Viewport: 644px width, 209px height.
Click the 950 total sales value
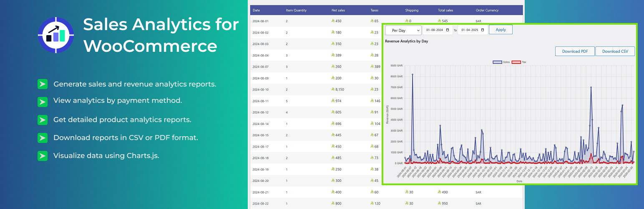point(443,204)
